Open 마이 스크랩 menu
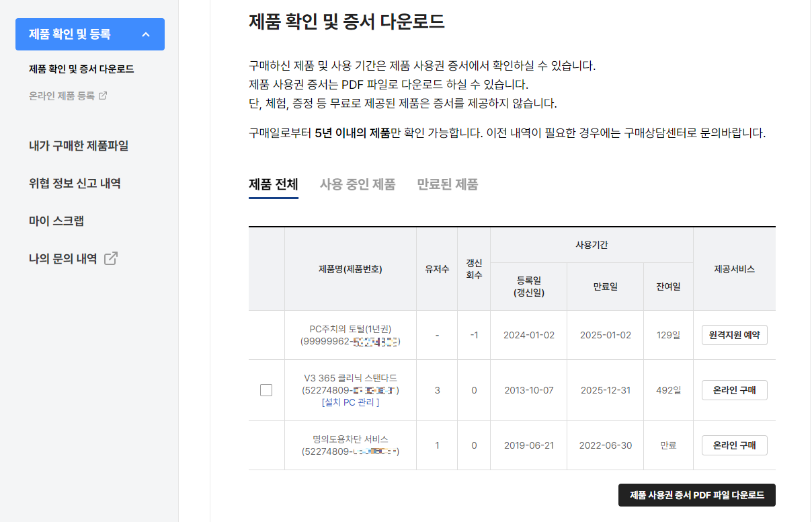812x522 pixels. pos(56,221)
